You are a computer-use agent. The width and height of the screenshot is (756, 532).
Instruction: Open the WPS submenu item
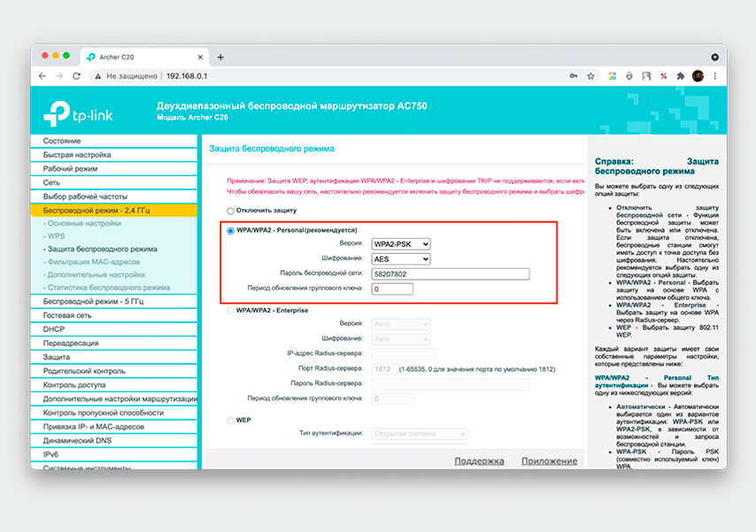pyautogui.click(x=54, y=235)
